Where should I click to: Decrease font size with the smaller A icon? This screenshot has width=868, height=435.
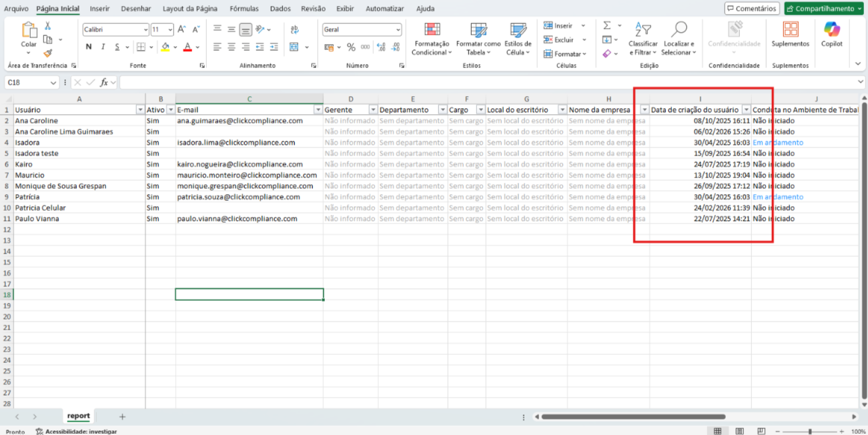(x=196, y=30)
